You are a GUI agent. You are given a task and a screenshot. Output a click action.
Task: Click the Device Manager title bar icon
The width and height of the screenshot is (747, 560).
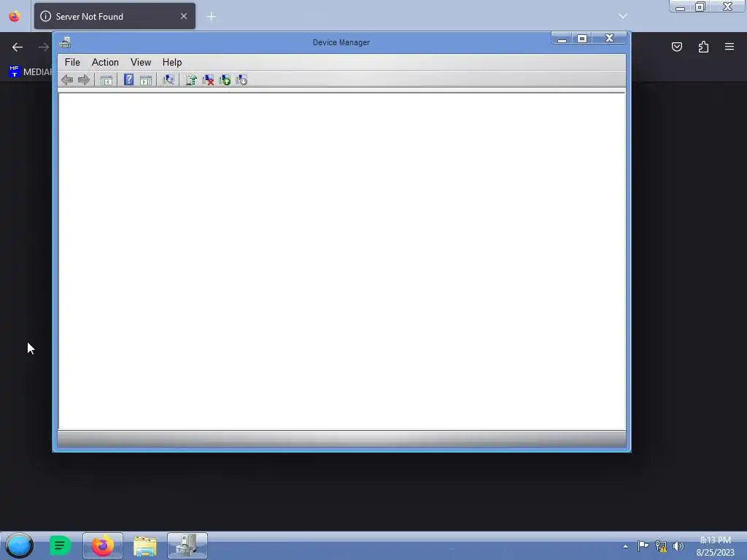click(65, 42)
